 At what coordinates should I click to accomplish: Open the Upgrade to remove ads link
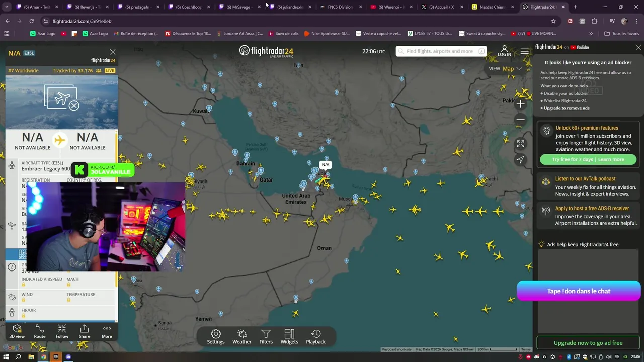(x=567, y=108)
